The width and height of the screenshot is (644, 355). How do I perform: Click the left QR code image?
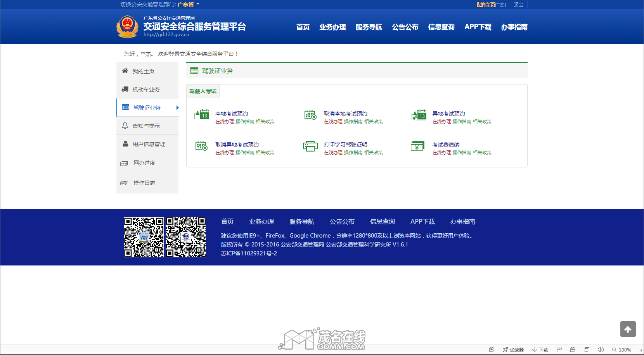tap(144, 237)
